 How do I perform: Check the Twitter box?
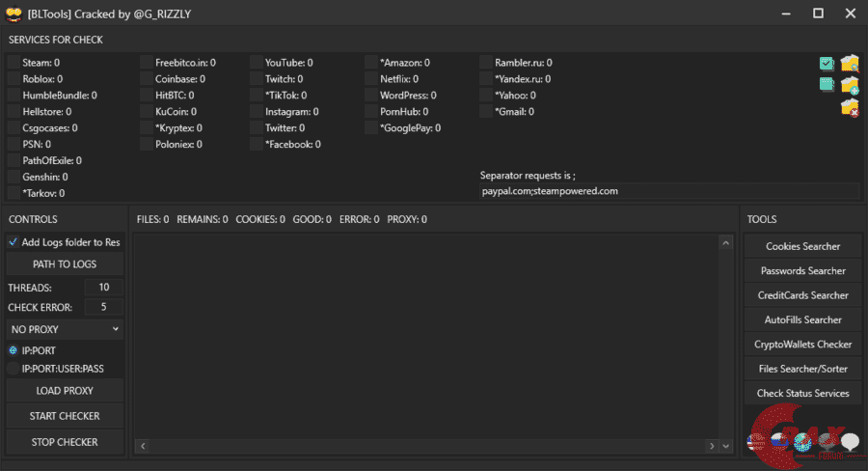point(256,128)
